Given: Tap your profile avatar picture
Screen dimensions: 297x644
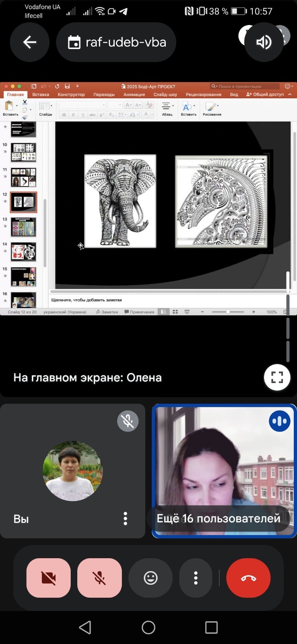Looking at the screenshot, I should click(x=73, y=471).
